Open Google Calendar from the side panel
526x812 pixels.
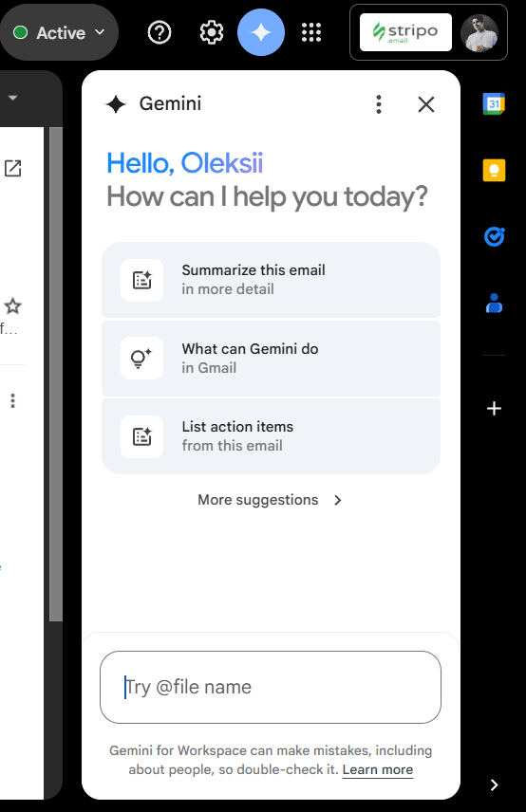click(x=494, y=103)
